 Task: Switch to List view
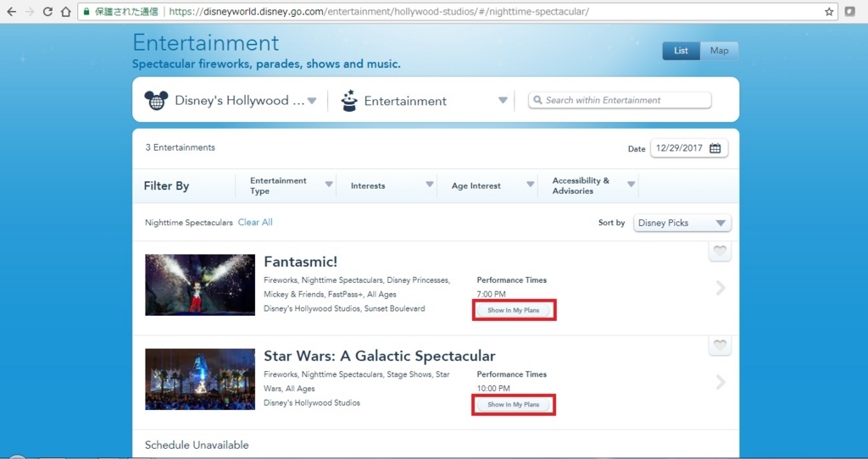pos(681,50)
